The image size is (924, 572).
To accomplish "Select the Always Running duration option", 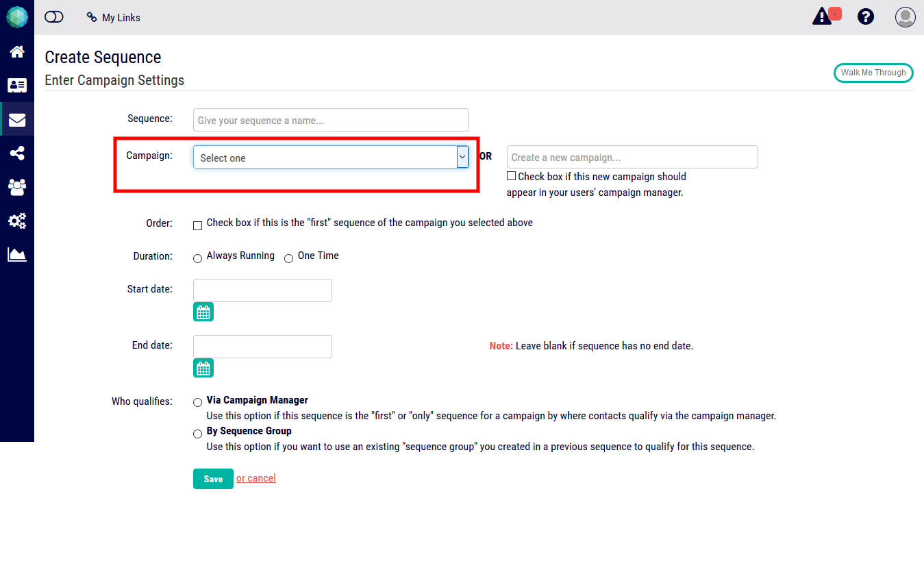I will tap(198, 258).
